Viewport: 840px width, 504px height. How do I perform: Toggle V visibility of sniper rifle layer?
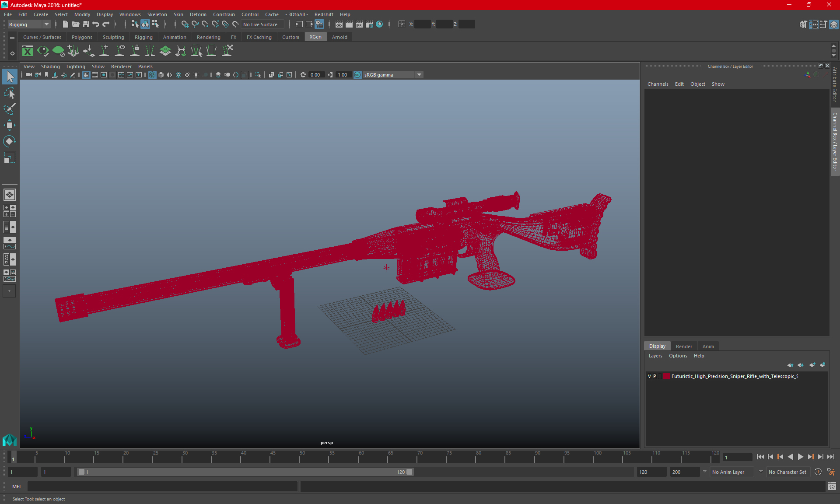coord(649,376)
